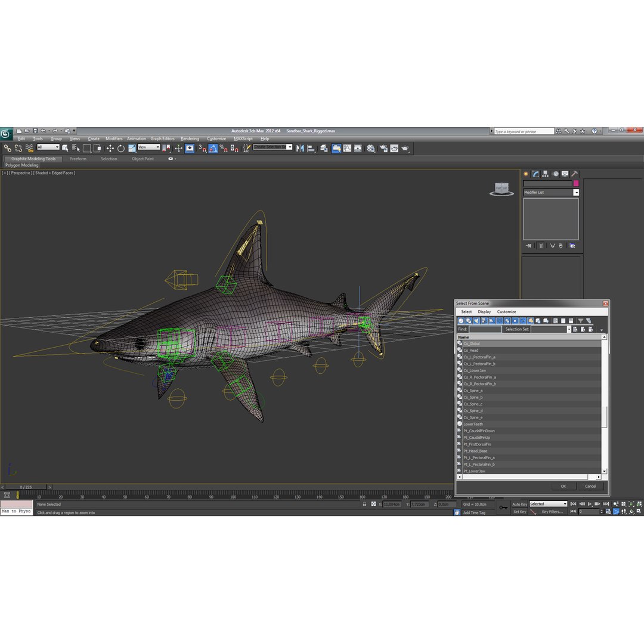Open the Material Editor
Viewport: 644px width, 644px height.
[x=370, y=148]
